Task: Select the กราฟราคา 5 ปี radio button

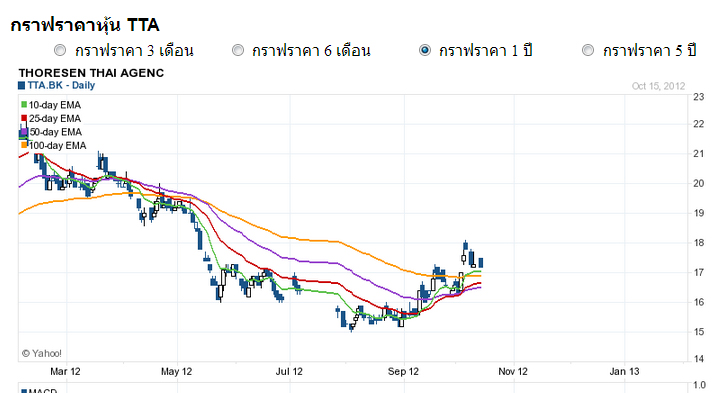Action: click(588, 50)
